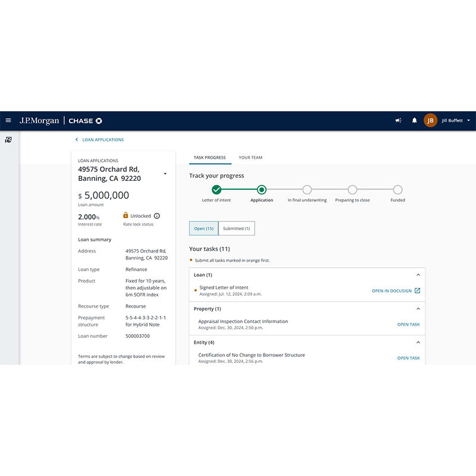Click the announcements megaphone icon
This screenshot has height=476, width=476.
[x=399, y=120]
